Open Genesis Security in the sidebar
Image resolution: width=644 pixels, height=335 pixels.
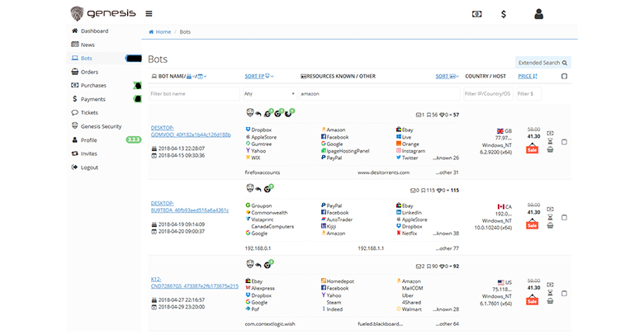click(x=101, y=126)
